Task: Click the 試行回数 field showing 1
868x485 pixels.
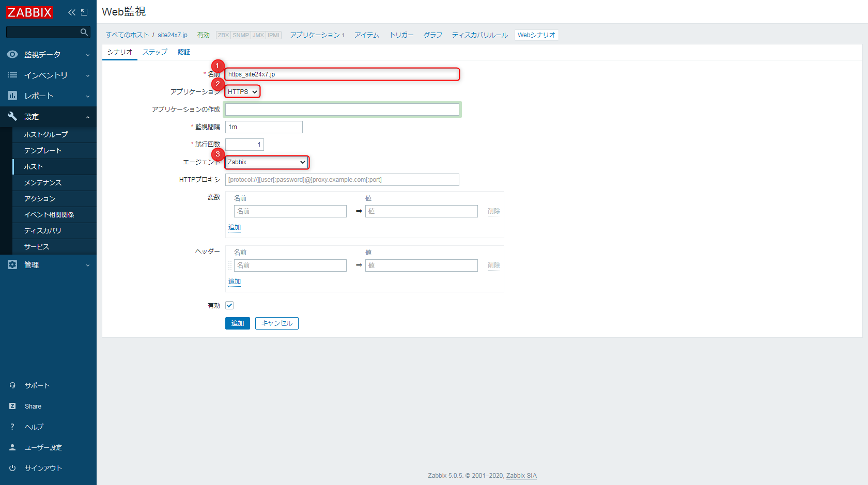Action: [x=244, y=145]
